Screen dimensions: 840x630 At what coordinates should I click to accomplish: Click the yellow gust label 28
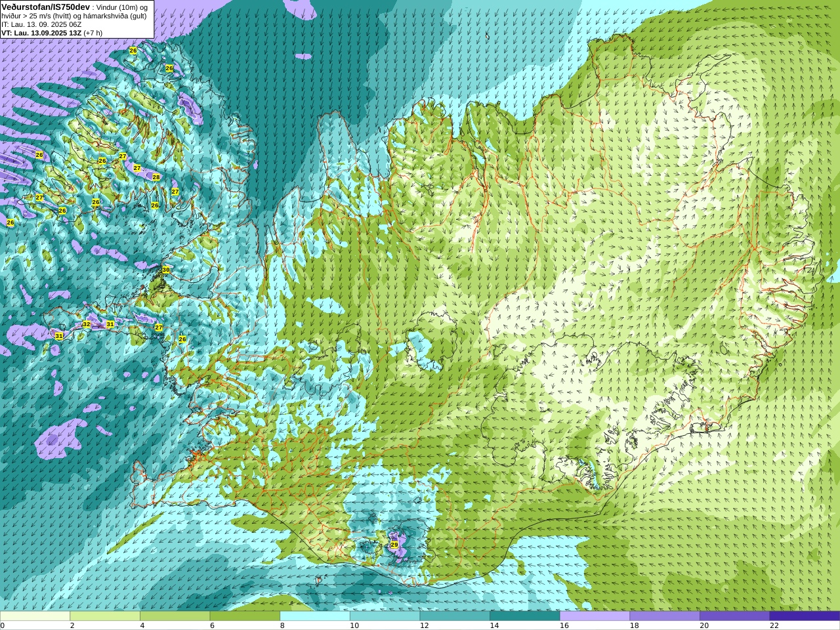(156, 177)
